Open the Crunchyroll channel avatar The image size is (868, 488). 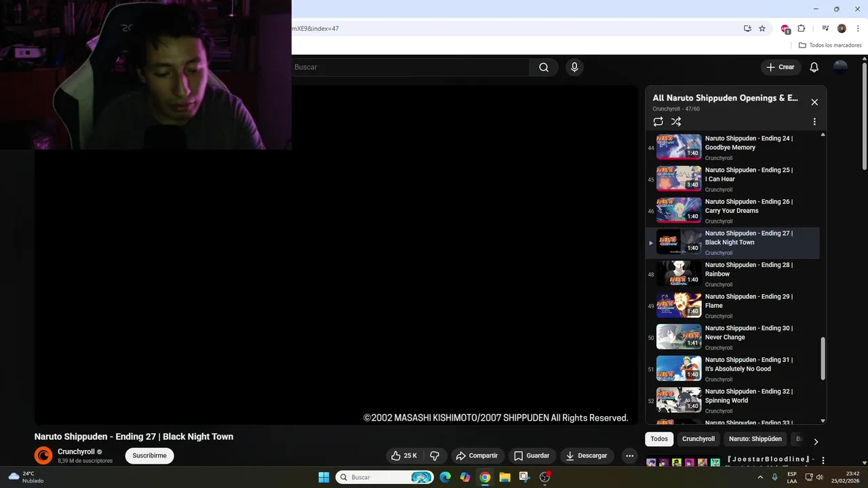43,455
